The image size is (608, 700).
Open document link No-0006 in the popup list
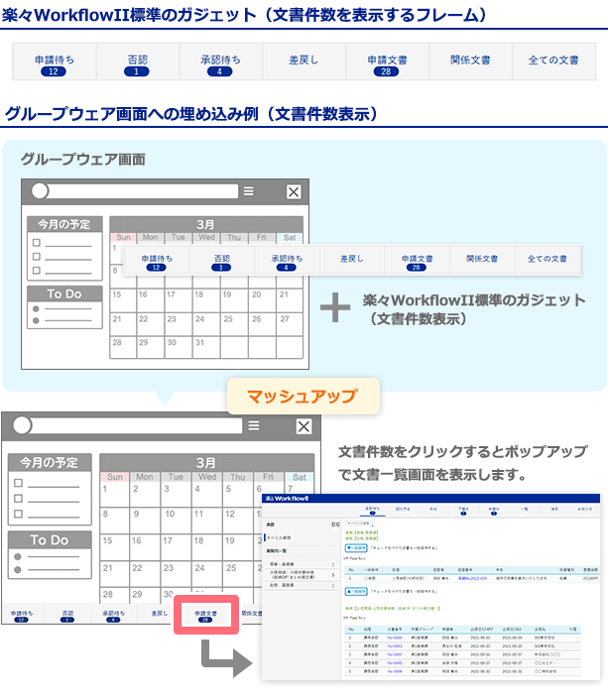click(x=395, y=671)
